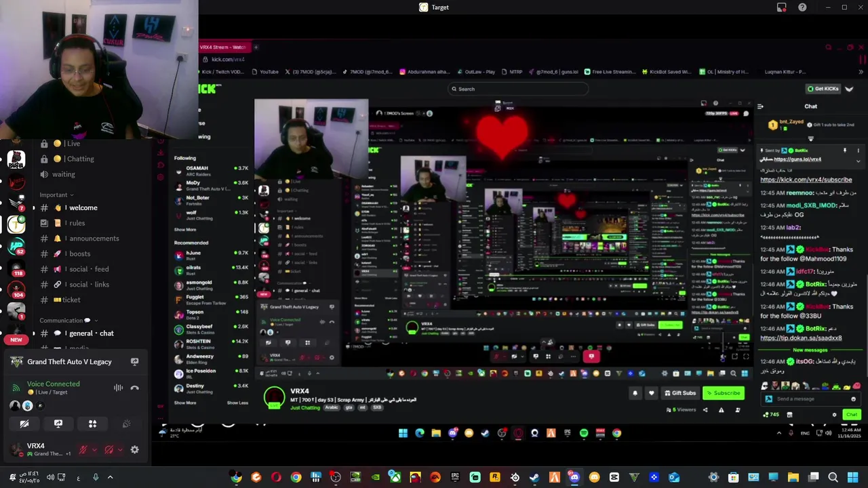Image resolution: width=868 pixels, height=488 pixels.
Task: Disconnect from the Discord voice channel
Action: point(134,388)
